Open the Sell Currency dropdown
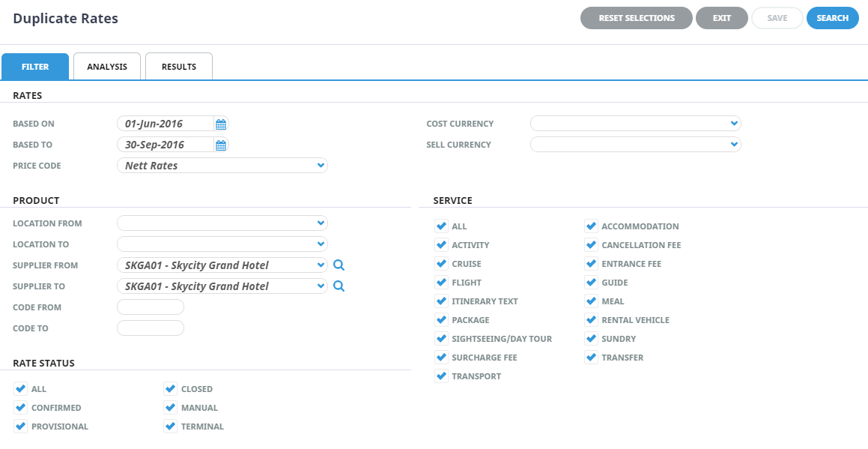 point(636,145)
